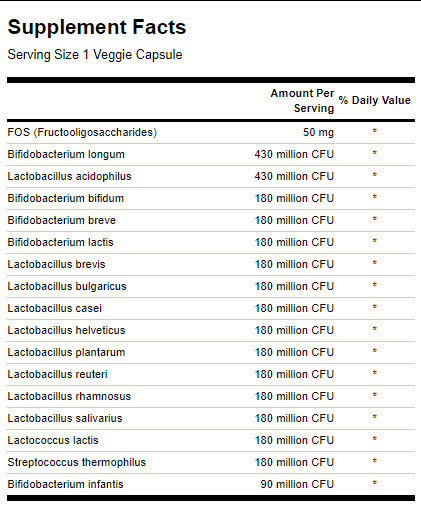Click the Streptococcus thermophilus label
Screen dimensions: 421x510
77,462
